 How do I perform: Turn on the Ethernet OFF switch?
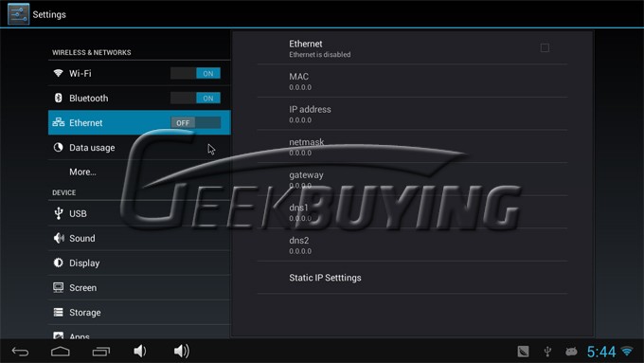point(195,123)
